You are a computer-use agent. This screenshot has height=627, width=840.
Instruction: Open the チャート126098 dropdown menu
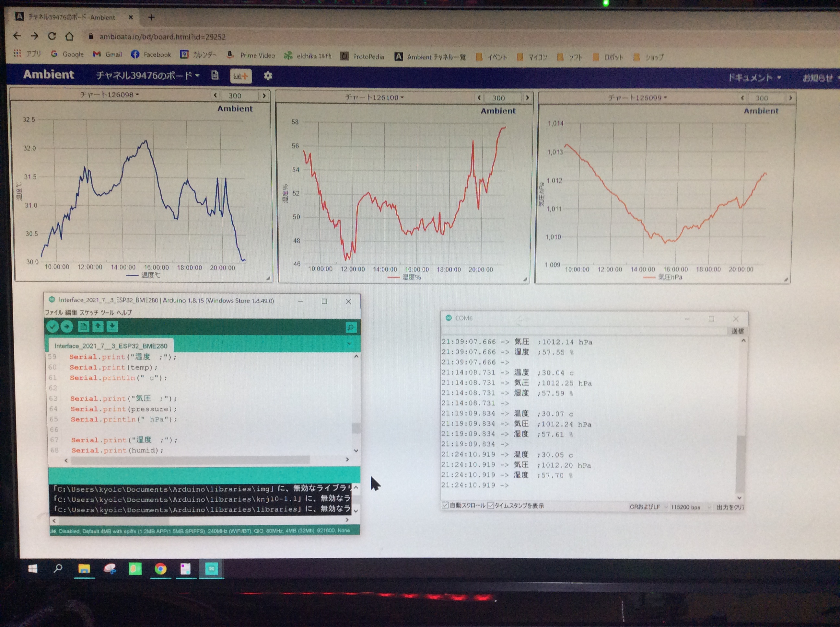tap(109, 95)
